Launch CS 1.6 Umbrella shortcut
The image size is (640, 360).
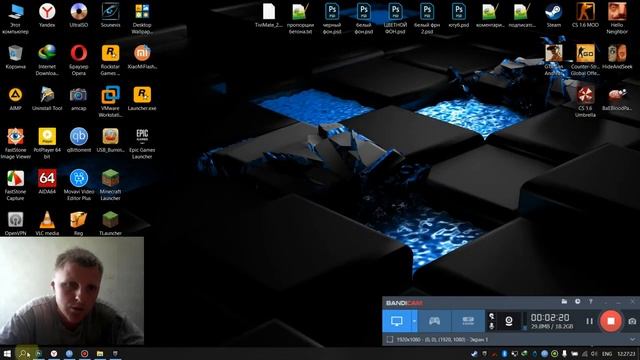[x=585, y=102]
